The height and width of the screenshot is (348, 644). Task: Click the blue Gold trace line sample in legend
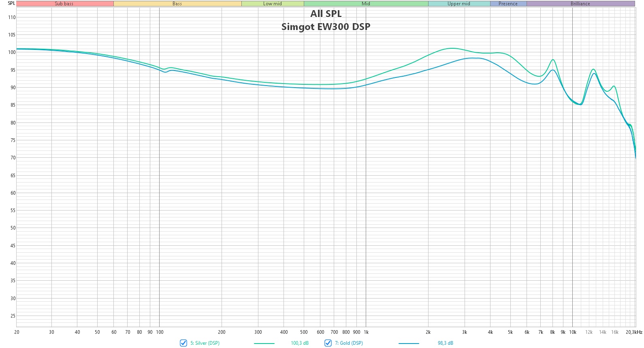(409, 344)
